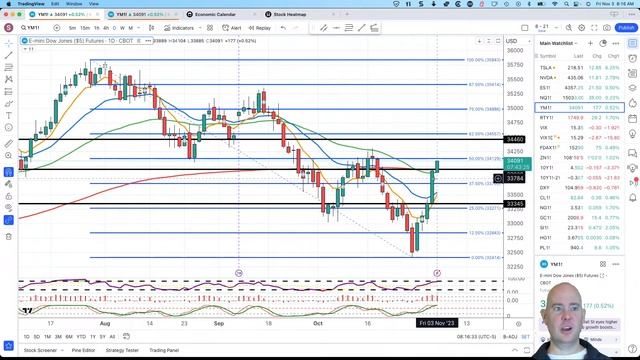This screenshot has height=360, width=640.
Task: Select the crosshair cursor tool
Action: pyautogui.click(x=9, y=43)
